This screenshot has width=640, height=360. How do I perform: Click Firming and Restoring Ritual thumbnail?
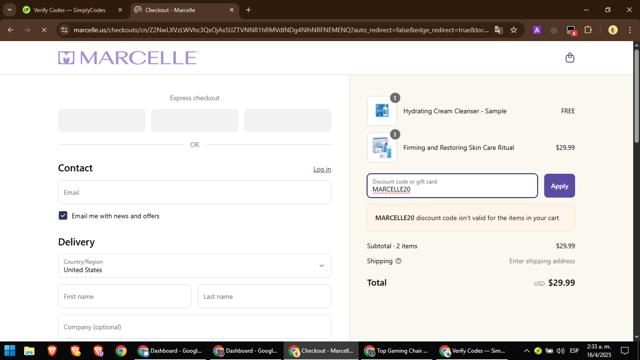point(382,147)
